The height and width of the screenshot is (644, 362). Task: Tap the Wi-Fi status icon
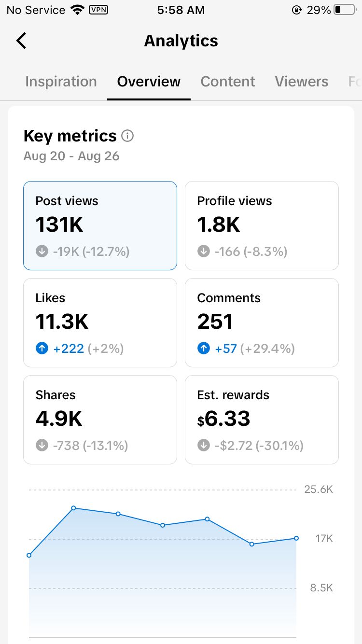coord(77,10)
